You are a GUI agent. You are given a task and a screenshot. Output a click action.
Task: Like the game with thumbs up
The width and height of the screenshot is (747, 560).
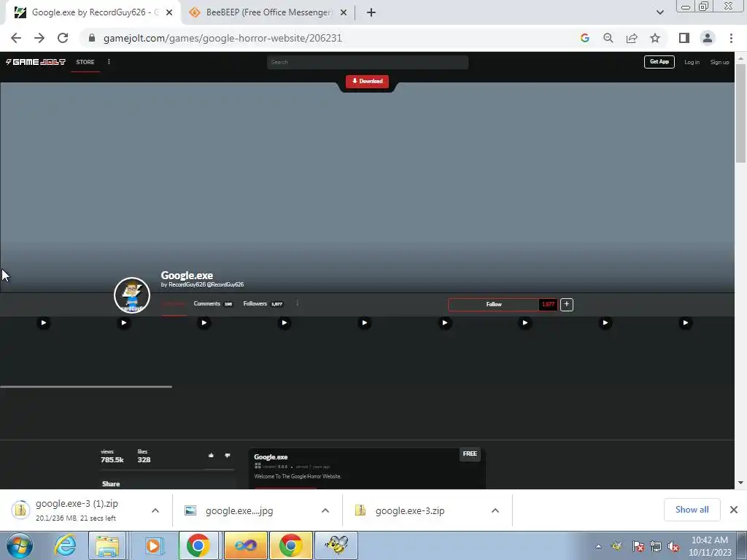211,456
